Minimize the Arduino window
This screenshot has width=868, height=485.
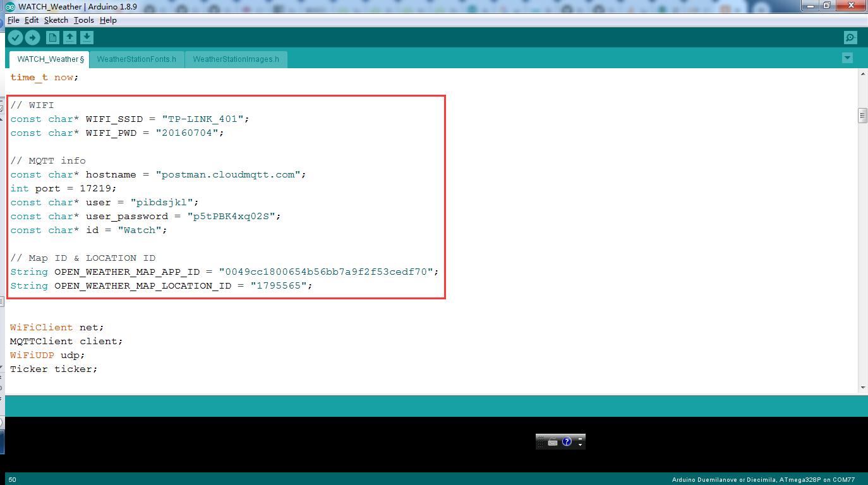click(x=811, y=6)
